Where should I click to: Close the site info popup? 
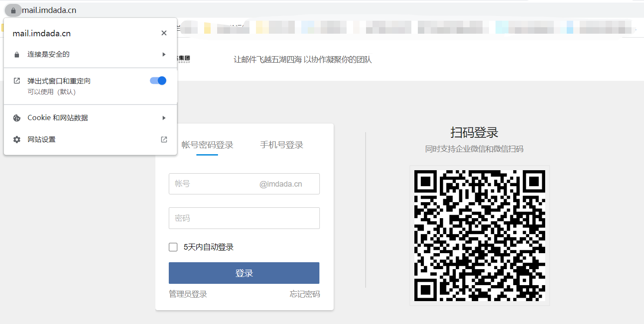[x=164, y=33]
